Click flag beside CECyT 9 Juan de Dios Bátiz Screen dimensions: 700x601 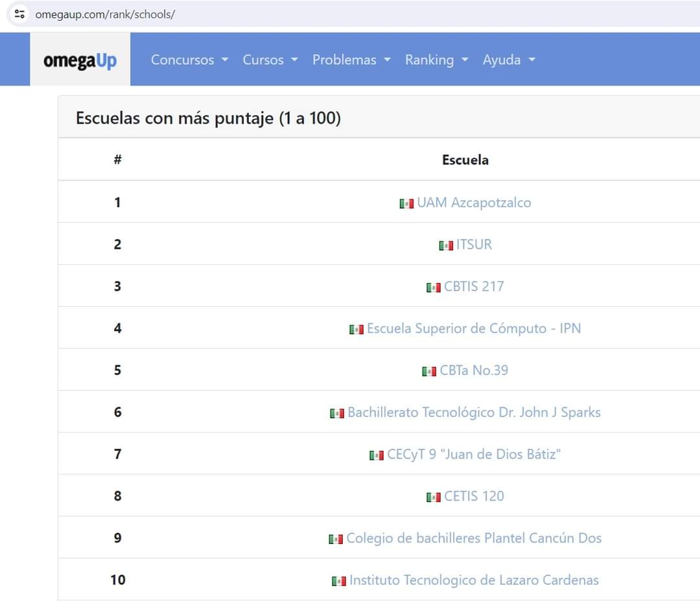377,455
